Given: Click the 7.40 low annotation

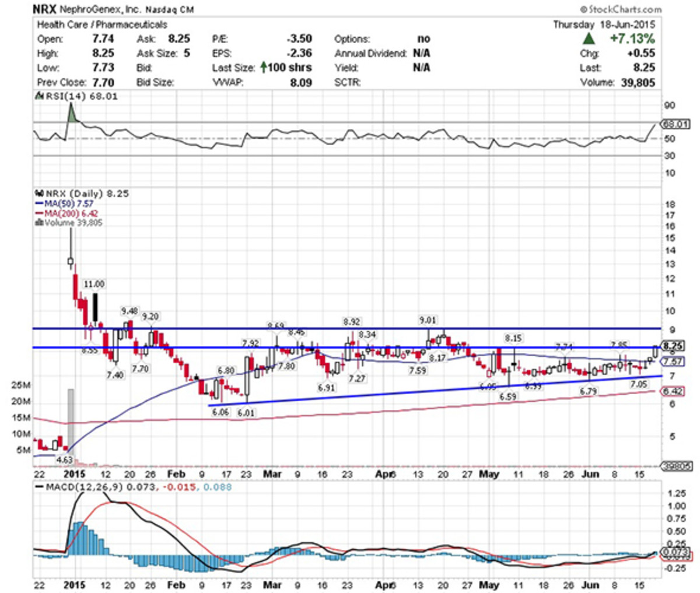Looking at the screenshot, I should pyautogui.click(x=115, y=375).
